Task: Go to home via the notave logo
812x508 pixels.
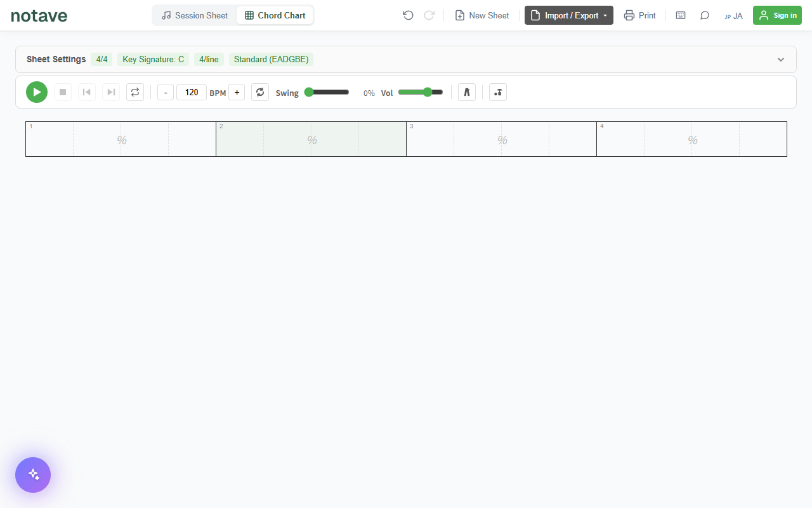Action: point(39,16)
